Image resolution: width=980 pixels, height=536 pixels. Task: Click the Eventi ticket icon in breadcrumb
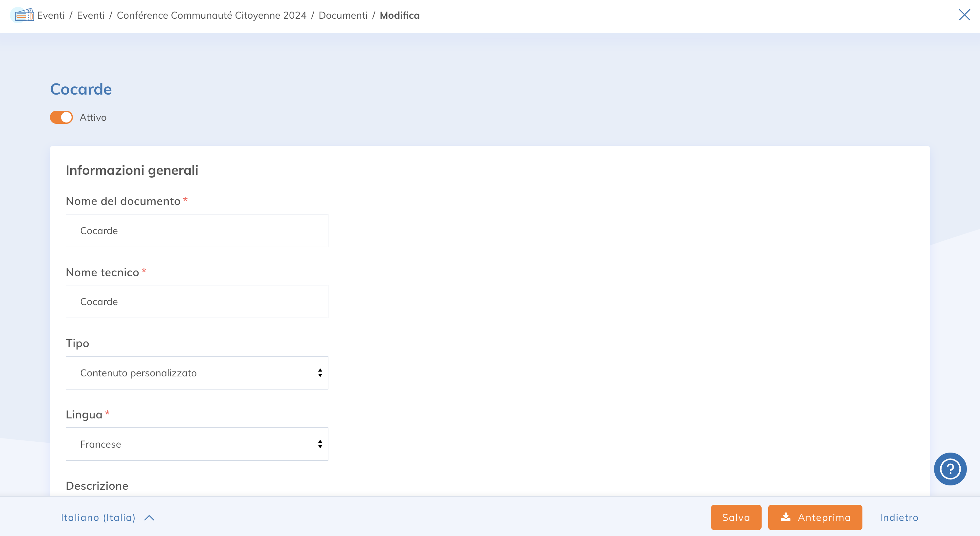(x=24, y=15)
